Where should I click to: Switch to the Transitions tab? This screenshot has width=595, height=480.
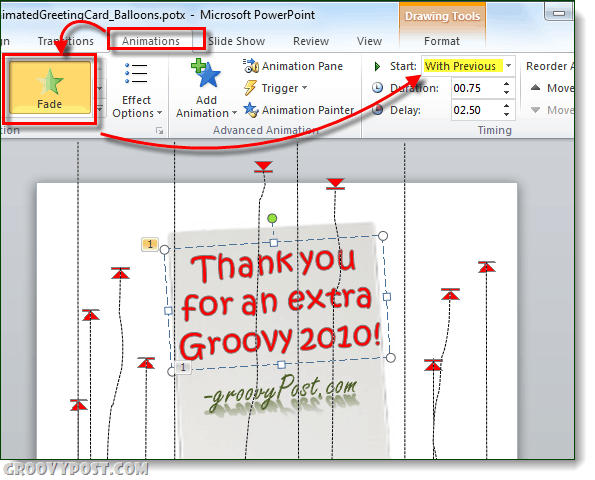65,41
